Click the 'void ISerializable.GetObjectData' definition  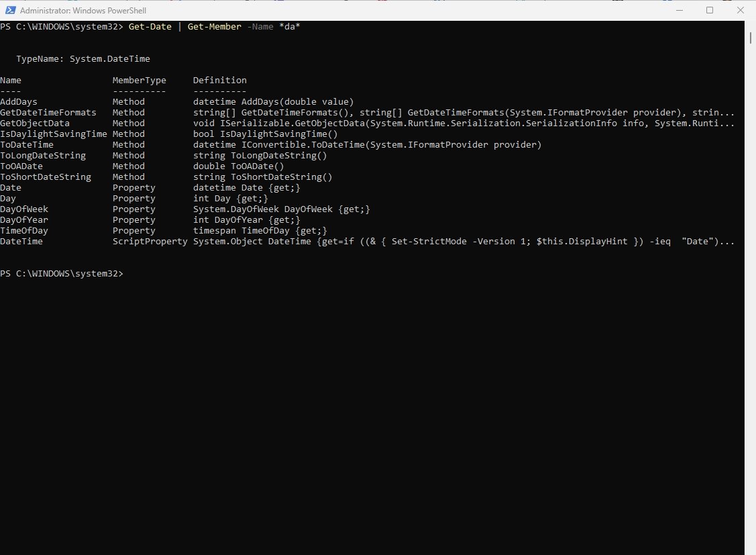point(464,123)
